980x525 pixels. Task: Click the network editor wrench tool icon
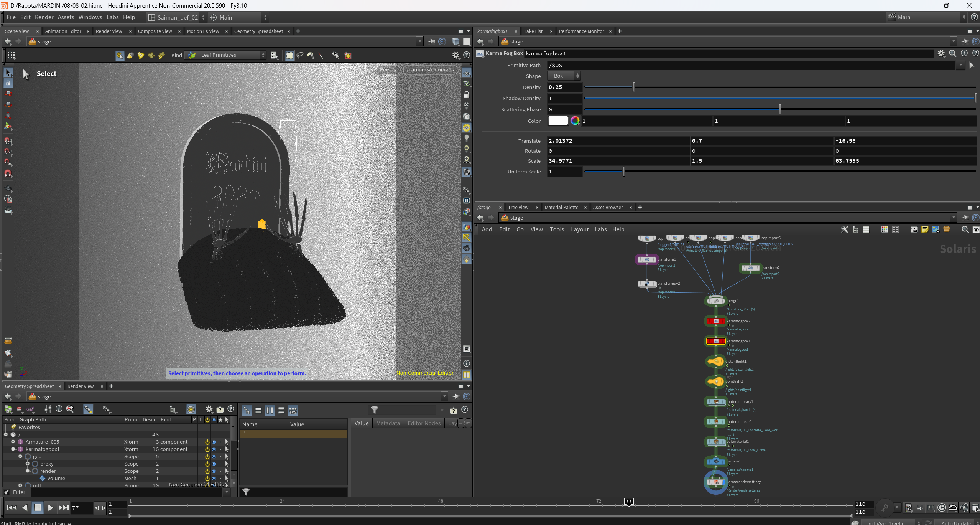coord(844,229)
